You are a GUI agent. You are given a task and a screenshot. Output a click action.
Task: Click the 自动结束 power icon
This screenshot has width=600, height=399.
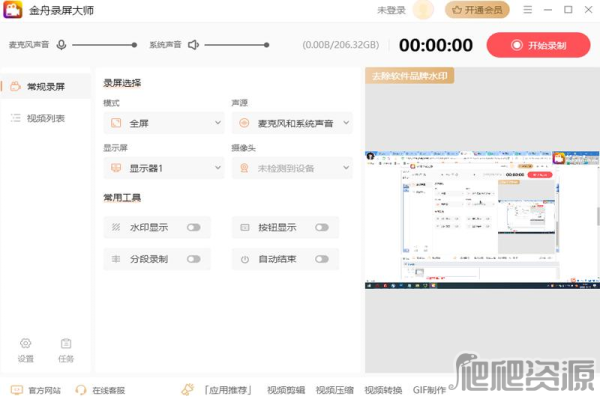[245, 259]
